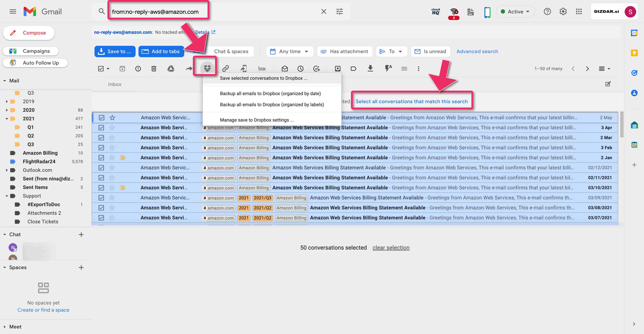Image resolution: width=644 pixels, height=334 pixels.
Task: Select the Inbox tab
Action: coord(114,84)
